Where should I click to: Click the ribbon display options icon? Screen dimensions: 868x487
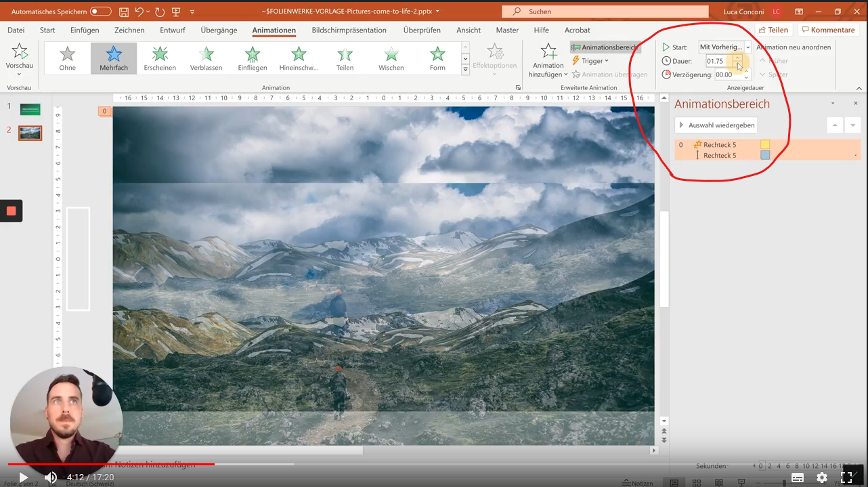[799, 12]
